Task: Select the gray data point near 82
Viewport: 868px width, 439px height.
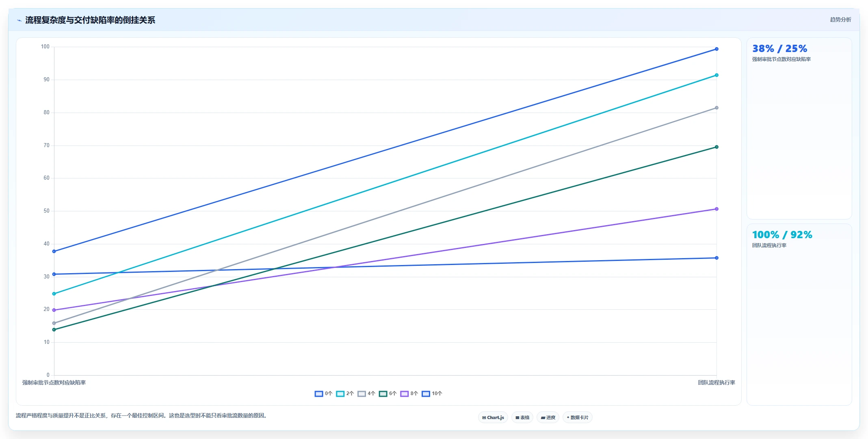Action: click(x=716, y=108)
